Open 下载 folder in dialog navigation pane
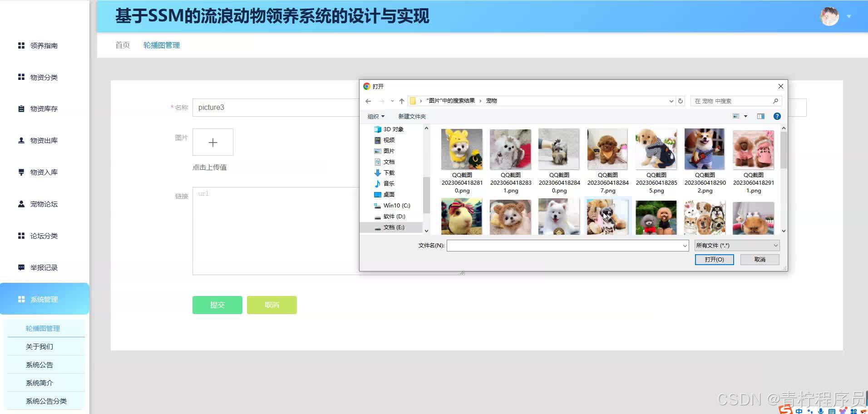 point(389,172)
